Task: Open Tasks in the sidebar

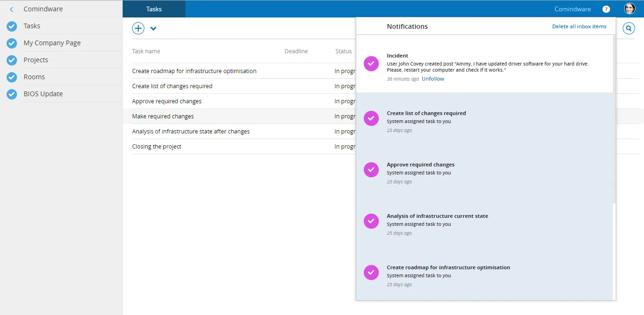Action: click(32, 26)
